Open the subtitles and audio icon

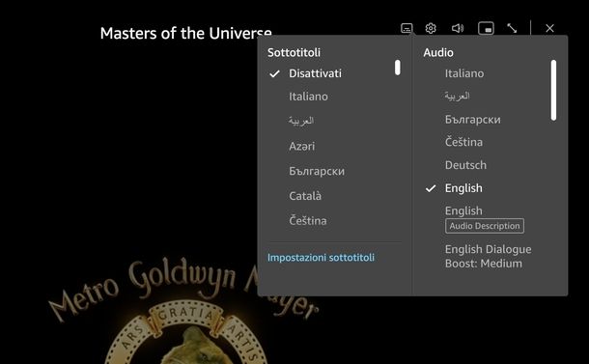407,28
